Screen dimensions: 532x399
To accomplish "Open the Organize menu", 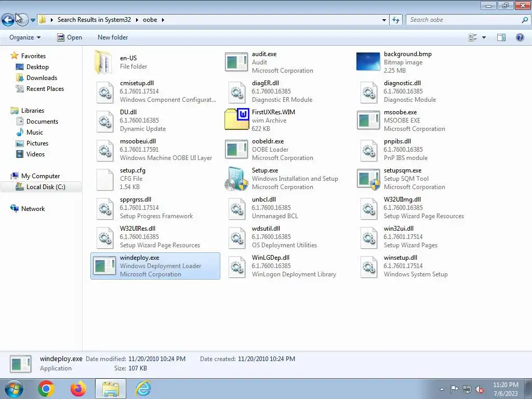I will pyautogui.click(x=25, y=37).
